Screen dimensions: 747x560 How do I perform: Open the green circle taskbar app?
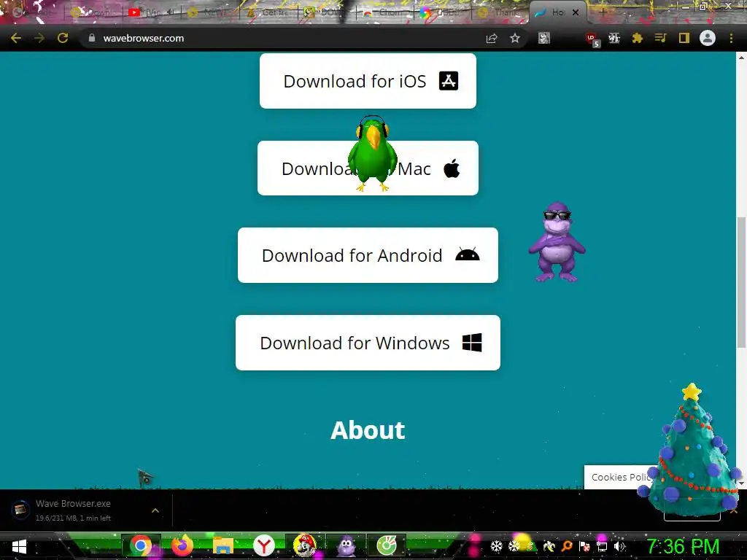[x=387, y=545]
